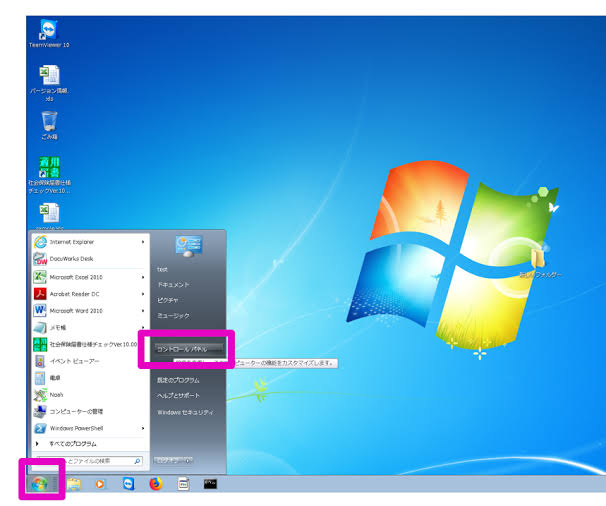
Task: Open Windows セキュリティ from Start menu
Action: pyautogui.click(x=185, y=412)
